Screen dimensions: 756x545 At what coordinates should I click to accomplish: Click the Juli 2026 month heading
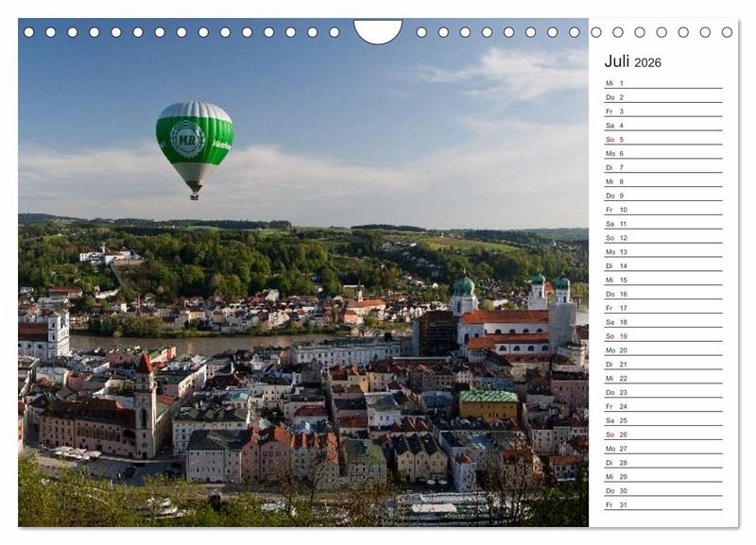click(632, 61)
